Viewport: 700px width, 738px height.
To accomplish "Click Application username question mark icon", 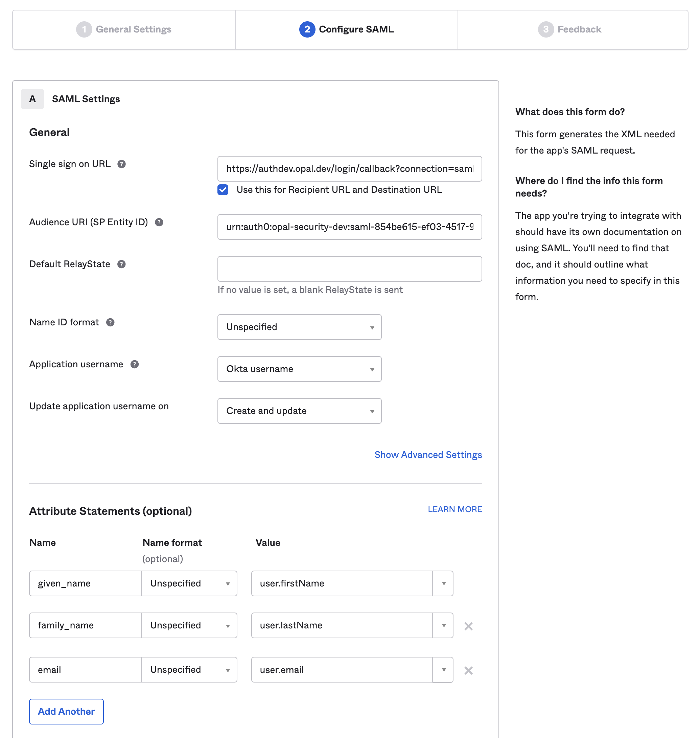I will (x=134, y=364).
